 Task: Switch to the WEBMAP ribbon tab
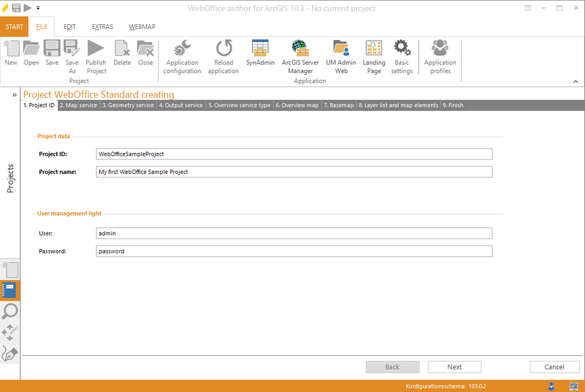[142, 27]
